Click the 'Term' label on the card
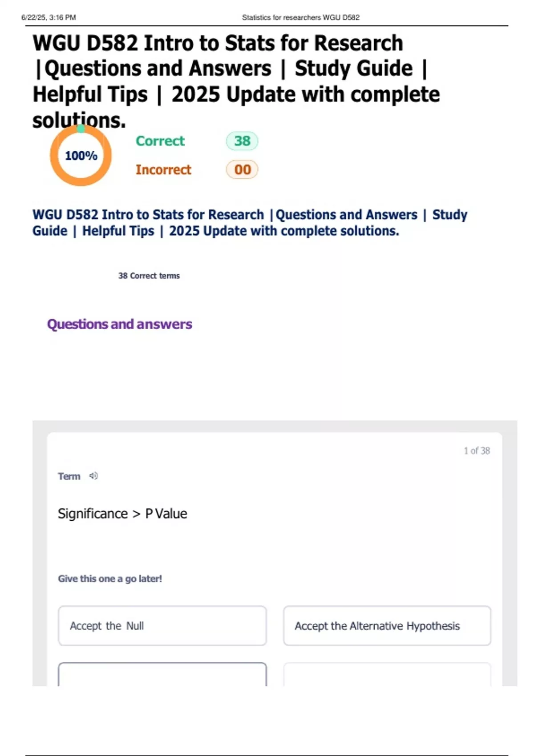 point(69,476)
